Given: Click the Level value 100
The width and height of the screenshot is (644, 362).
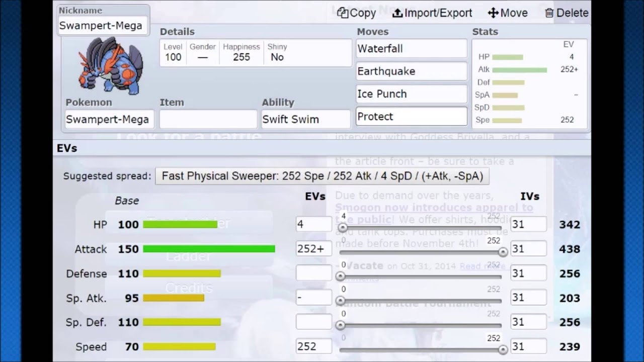Looking at the screenshot, I should click(173, 57).
